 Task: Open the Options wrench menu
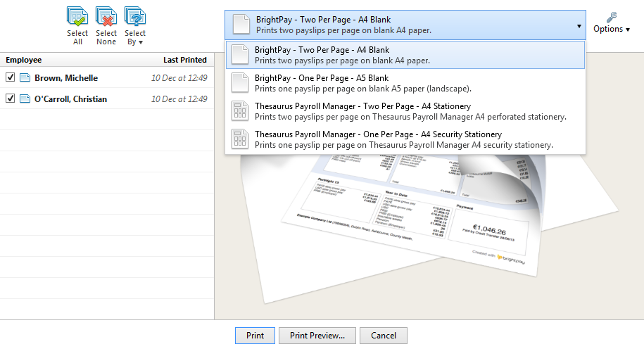tap(611, 23)
